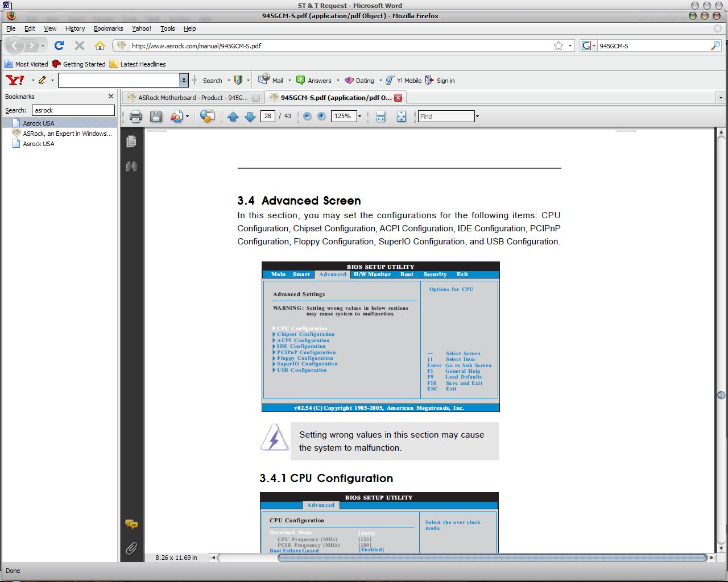Switch to ASRock Motherboard Product tab
The width and height of the screenshot is (728, 582).
coord(193,98)
